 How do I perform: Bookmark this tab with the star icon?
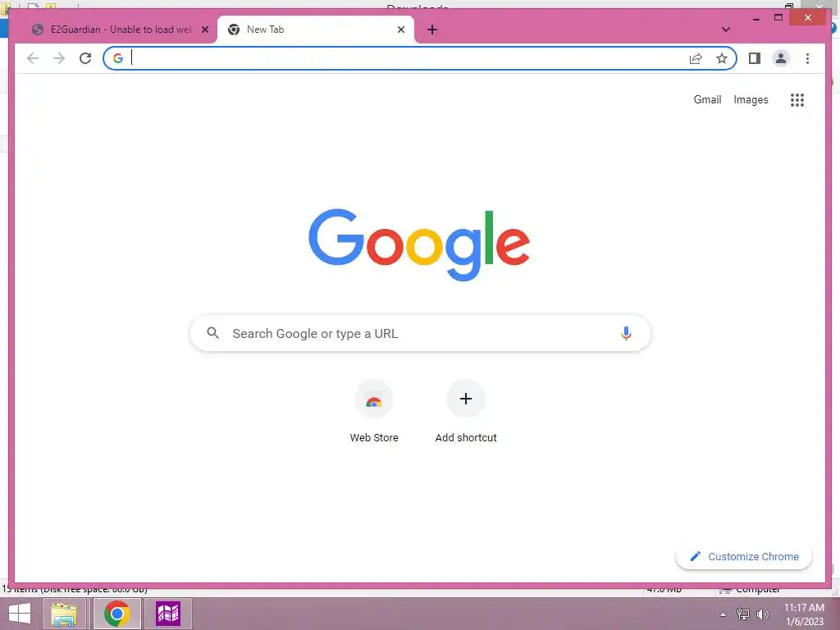tap(722, 58)
